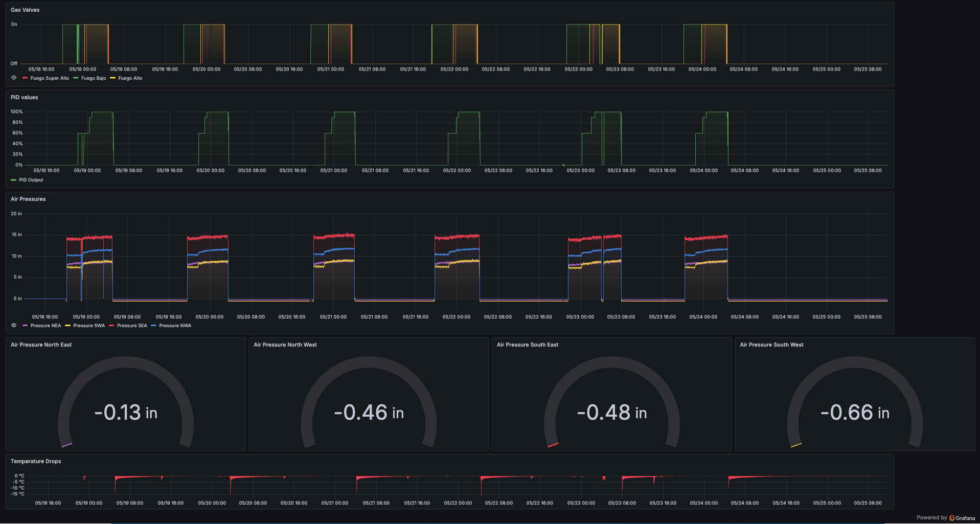The image size is (980, 524).
Task: Toggle the Pressure NWA series
Action: (x=175, y=326)
